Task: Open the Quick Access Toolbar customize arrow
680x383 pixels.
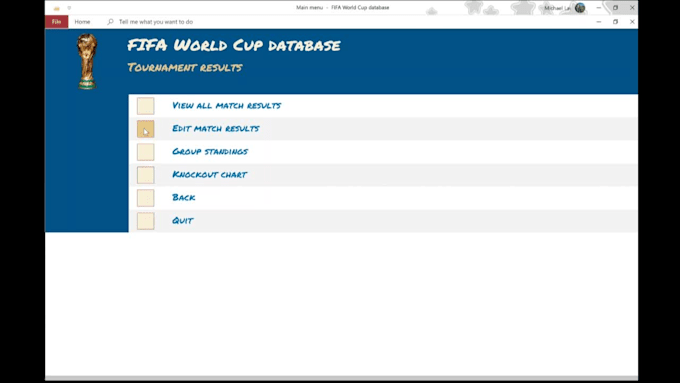Action: tap(69, 8)
